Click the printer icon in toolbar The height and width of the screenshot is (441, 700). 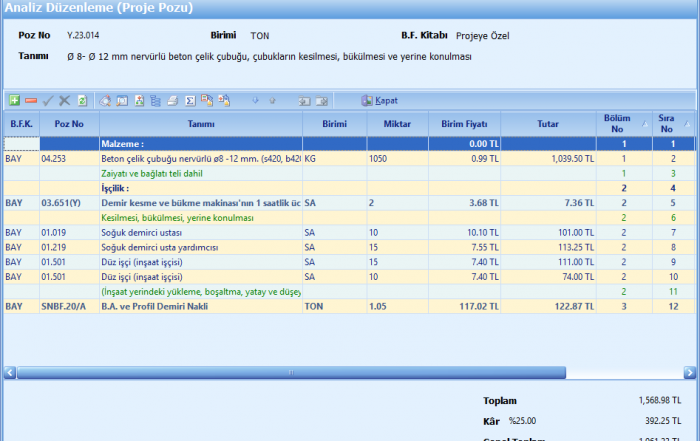coord(172,101)
